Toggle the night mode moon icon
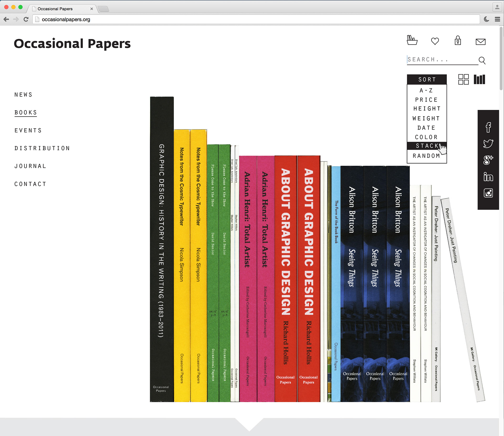The width and height of the screenshot is (504, 436). point(486,19)
